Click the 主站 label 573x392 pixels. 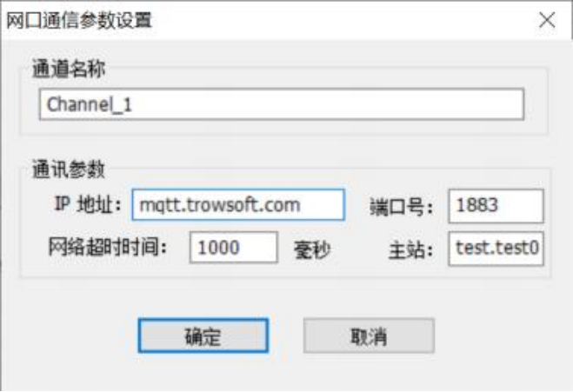click(410, 250)
